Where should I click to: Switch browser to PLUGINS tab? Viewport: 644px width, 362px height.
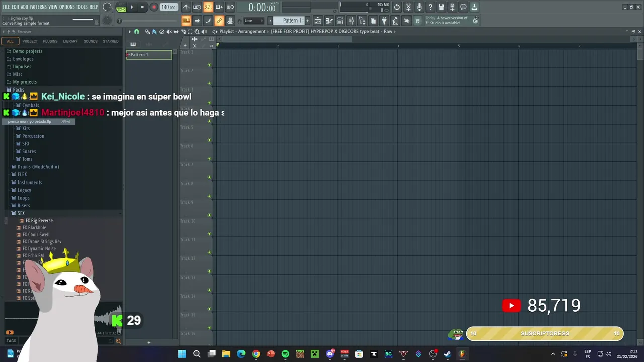[50, 41]
